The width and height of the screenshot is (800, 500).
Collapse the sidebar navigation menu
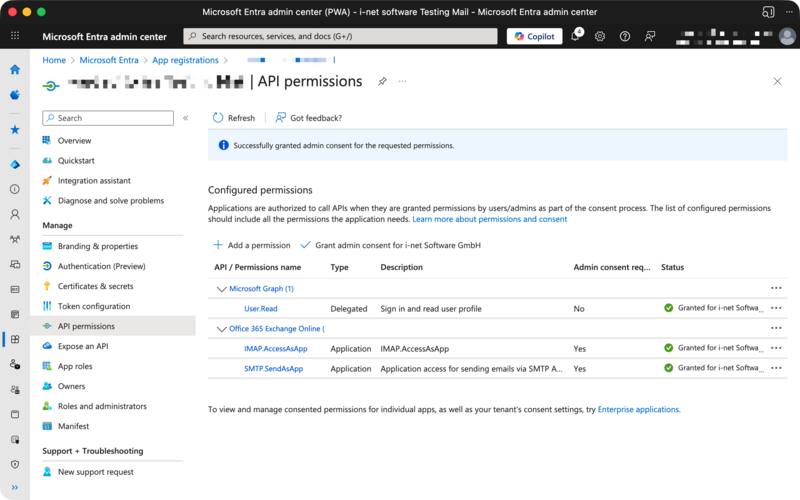[x=185, y=118]
